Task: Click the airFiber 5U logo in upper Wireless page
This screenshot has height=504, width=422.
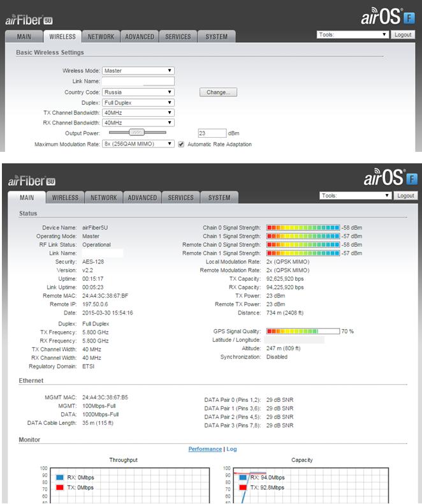Action: pos(29,20)
